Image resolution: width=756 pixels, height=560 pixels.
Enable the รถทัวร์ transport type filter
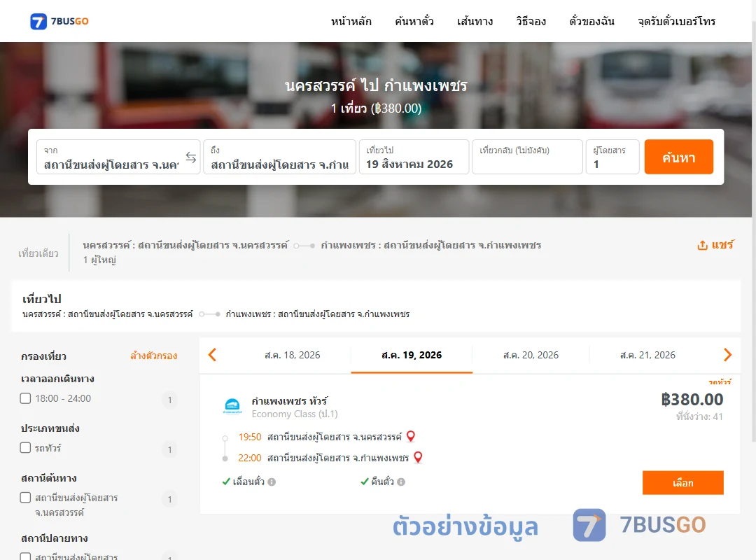[26, 447]
